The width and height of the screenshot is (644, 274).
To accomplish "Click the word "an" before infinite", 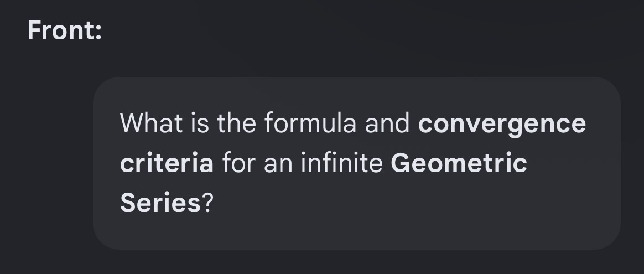I will point(278,164).
